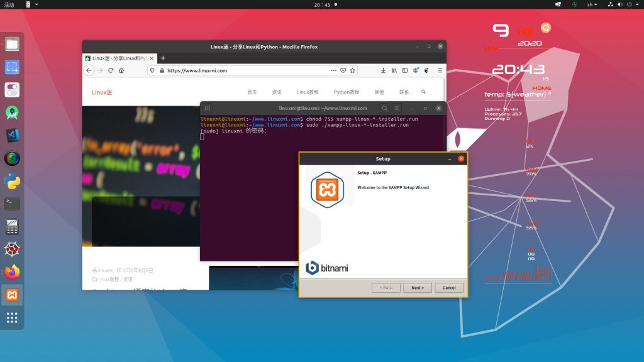Image resolution: width=644 pixels, height=362 pixels.
Task: Open Linux教程 navigation item
Action: coord(308,92)
